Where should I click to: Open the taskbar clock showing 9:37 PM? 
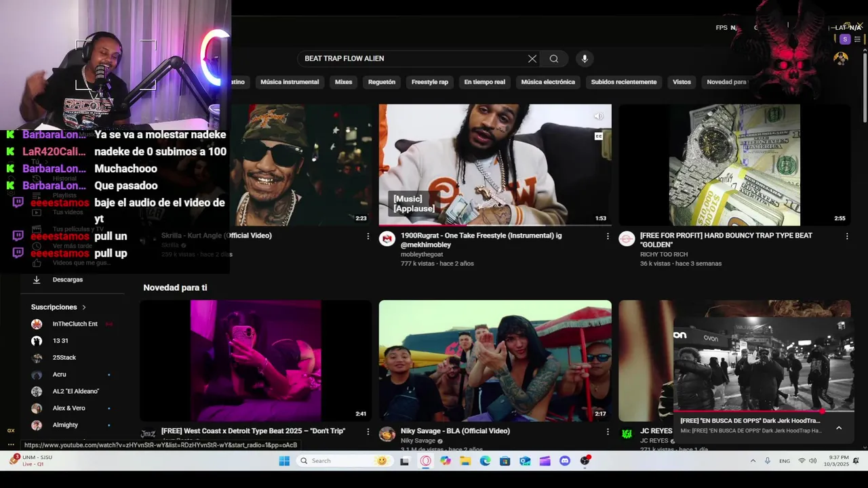(836, 461)
